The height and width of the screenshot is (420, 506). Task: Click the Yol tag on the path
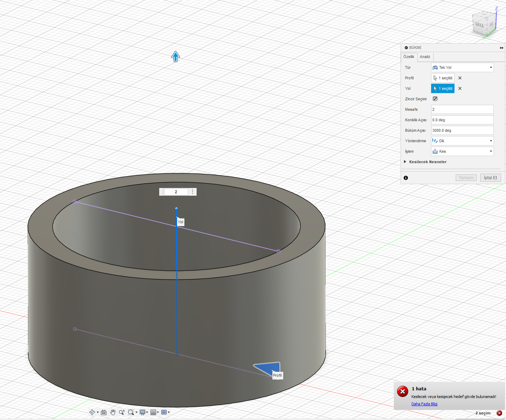pyautogui.click(x=180, y=222)
